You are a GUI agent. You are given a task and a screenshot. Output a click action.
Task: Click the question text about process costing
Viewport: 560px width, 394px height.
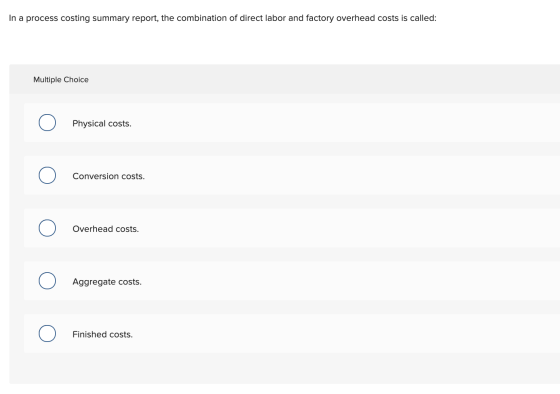coord(222,18)
